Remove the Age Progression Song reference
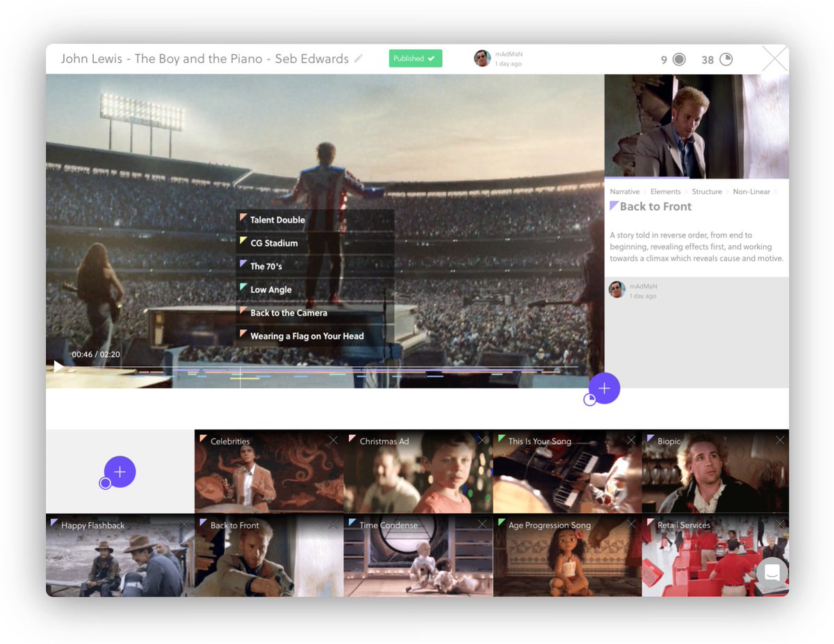The width and height of the screenshot is (834, 644). (x=631, y=525)
